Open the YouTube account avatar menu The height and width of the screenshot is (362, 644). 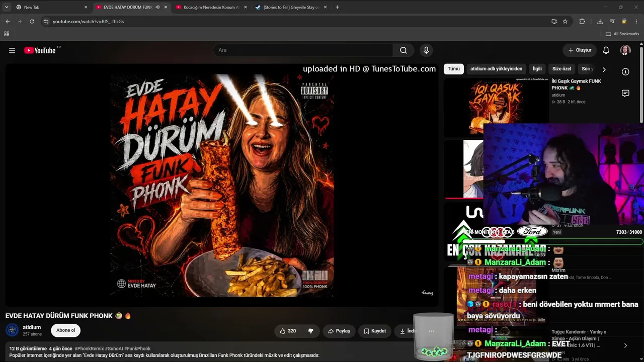tap(625, 50)
